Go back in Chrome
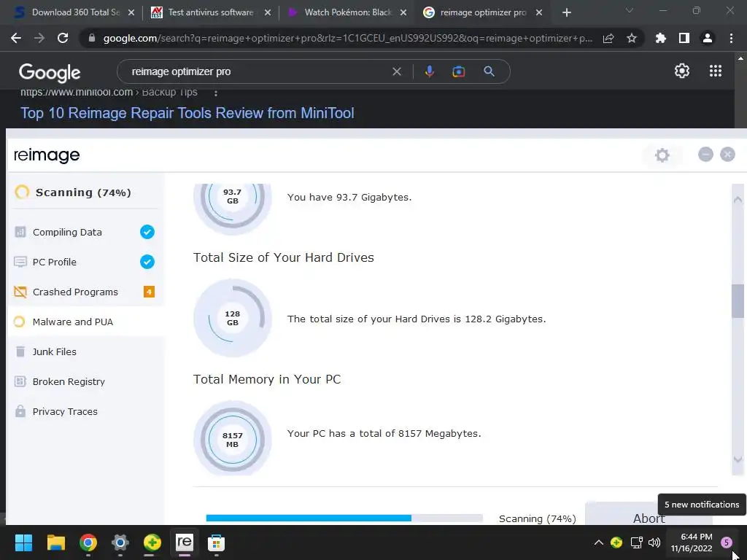Viewport: 747px width, 560px height. pyautogui.click(x=16, y=38)
